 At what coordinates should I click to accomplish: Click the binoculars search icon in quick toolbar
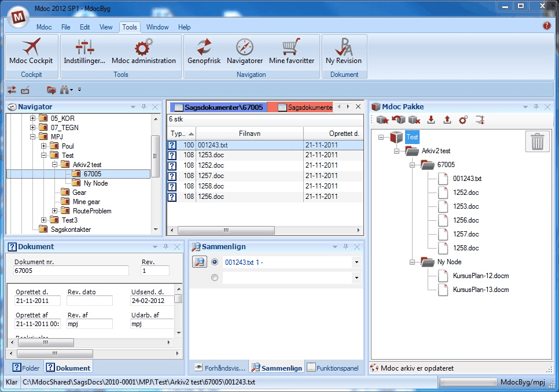coord(65,90)
